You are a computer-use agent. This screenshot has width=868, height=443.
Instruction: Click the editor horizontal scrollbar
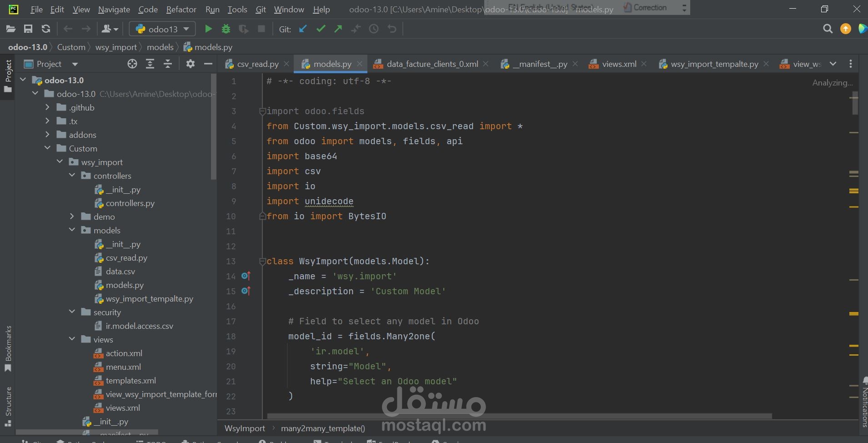[519, 416]
